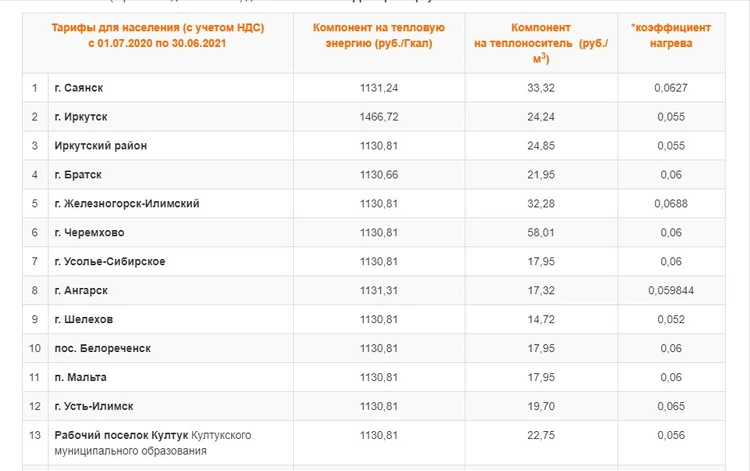Click the tariff period header cell
Screen dimensions: 750x471
click(x=159, y=37)
